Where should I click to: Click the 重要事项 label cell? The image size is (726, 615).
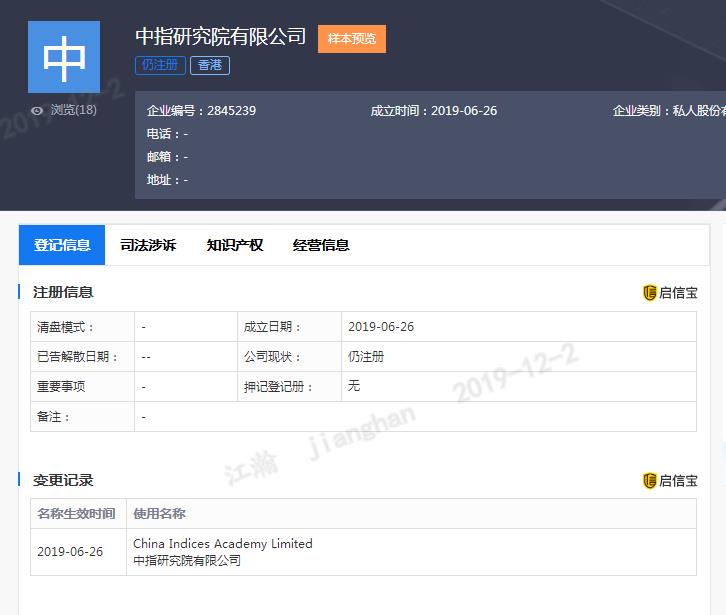82,387
